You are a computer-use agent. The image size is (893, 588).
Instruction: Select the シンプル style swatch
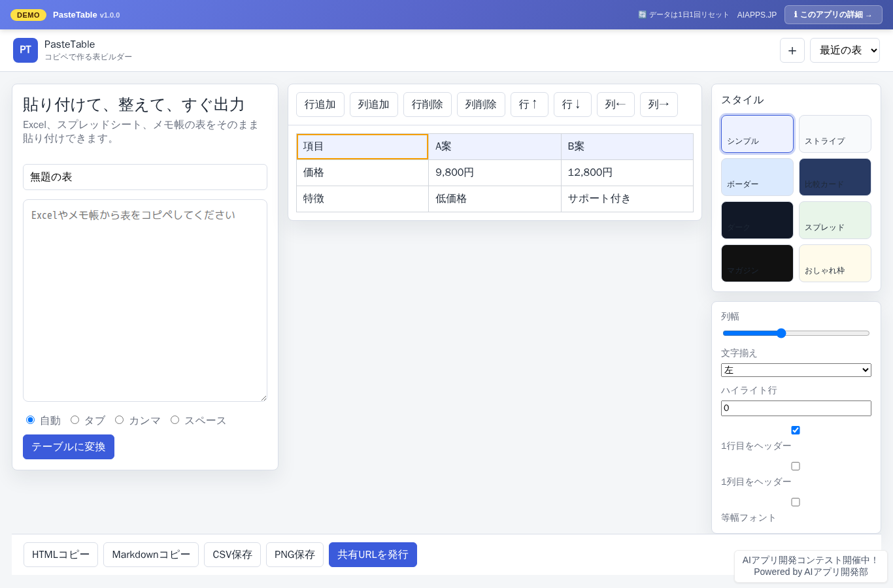[757, 134]
